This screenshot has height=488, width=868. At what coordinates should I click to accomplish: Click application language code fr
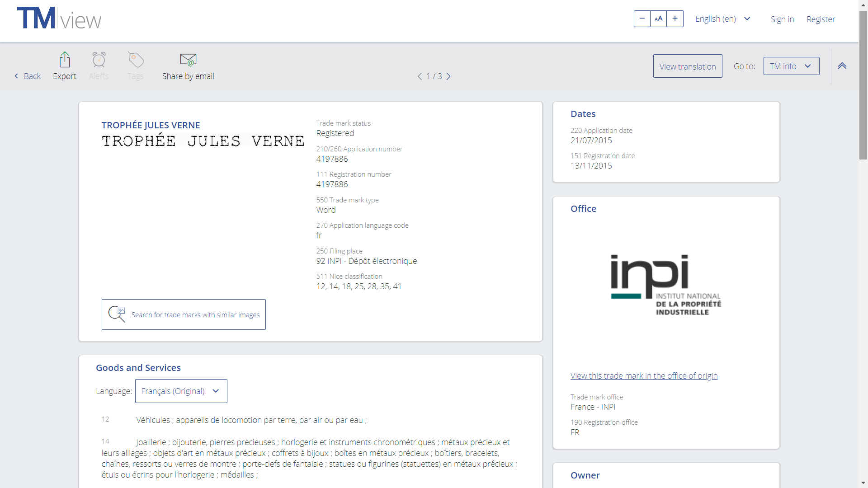pos(319,235)
